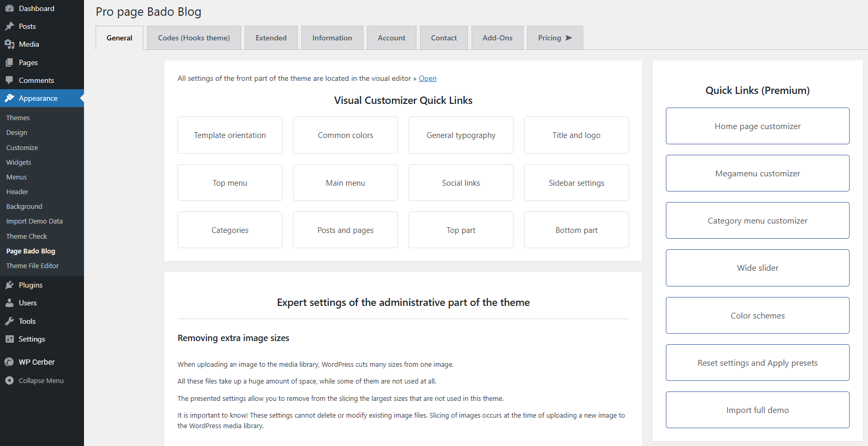Open the Information tab

click(x=332, y=38)
